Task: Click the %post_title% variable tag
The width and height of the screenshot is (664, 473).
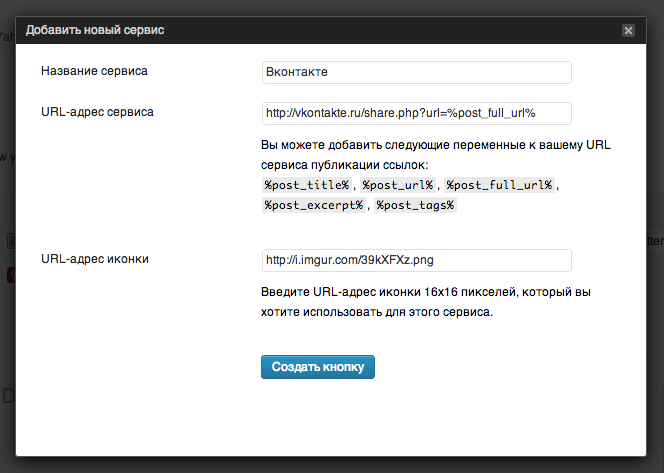Action: pyautogui.click(x=306, y=185)
